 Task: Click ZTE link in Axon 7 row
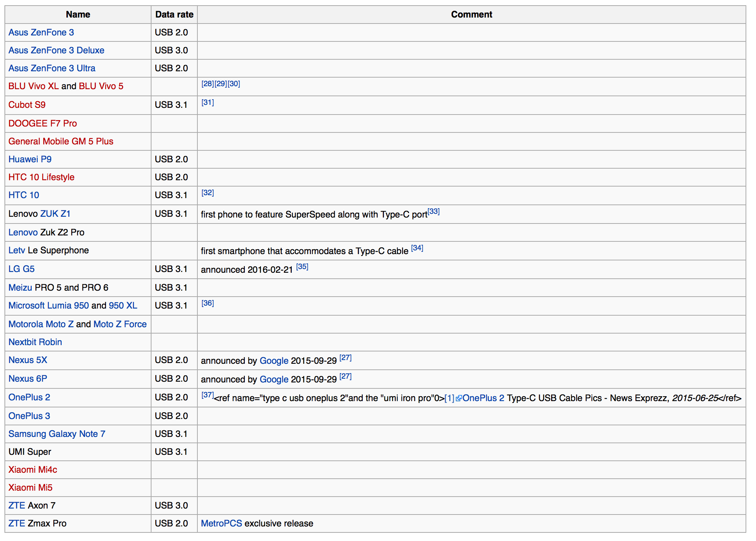pyautogui.click(x=17, y=506)
